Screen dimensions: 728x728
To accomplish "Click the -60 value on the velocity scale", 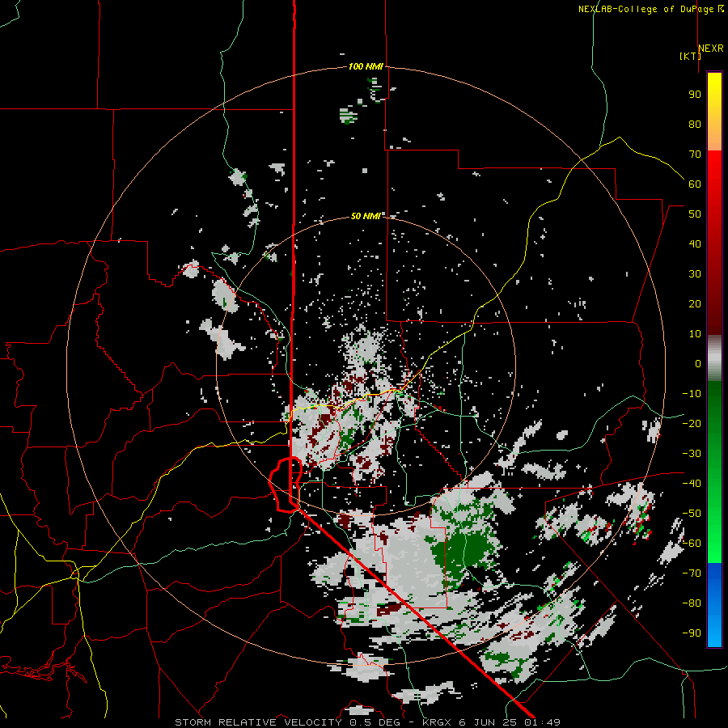I will point(692,544).
